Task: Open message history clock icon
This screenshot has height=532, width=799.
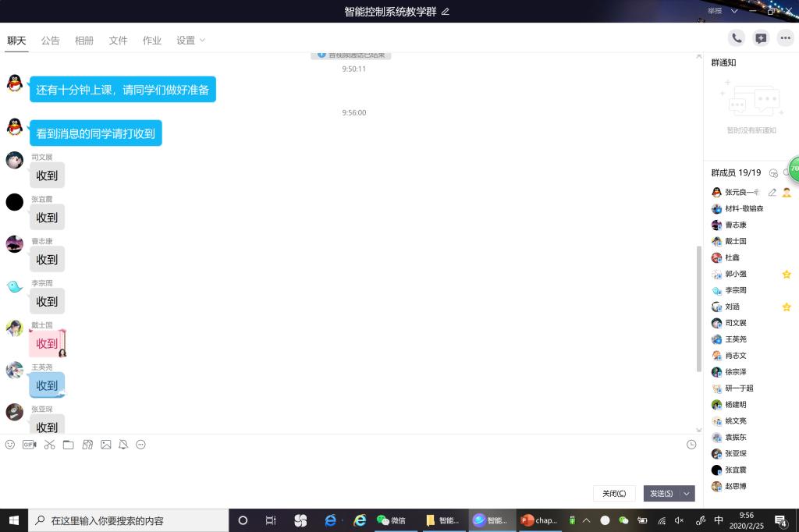Action: coord(691,445)
